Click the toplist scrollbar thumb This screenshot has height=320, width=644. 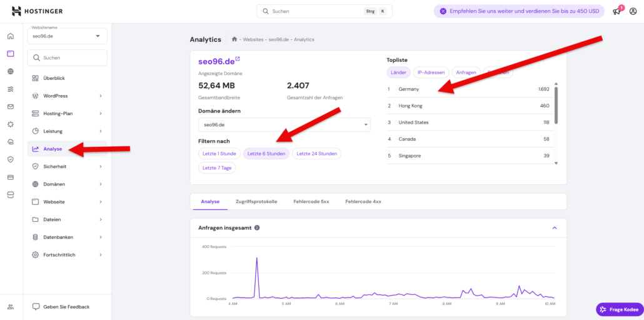tap(556, 105)
